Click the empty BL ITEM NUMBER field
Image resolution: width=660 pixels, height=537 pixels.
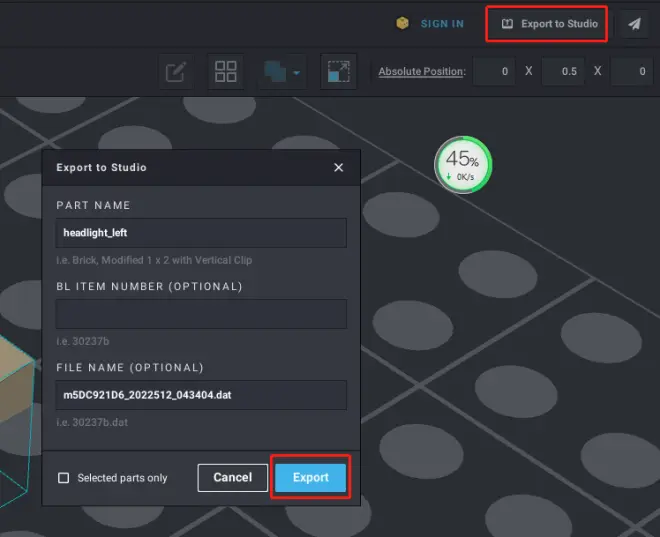201,314
